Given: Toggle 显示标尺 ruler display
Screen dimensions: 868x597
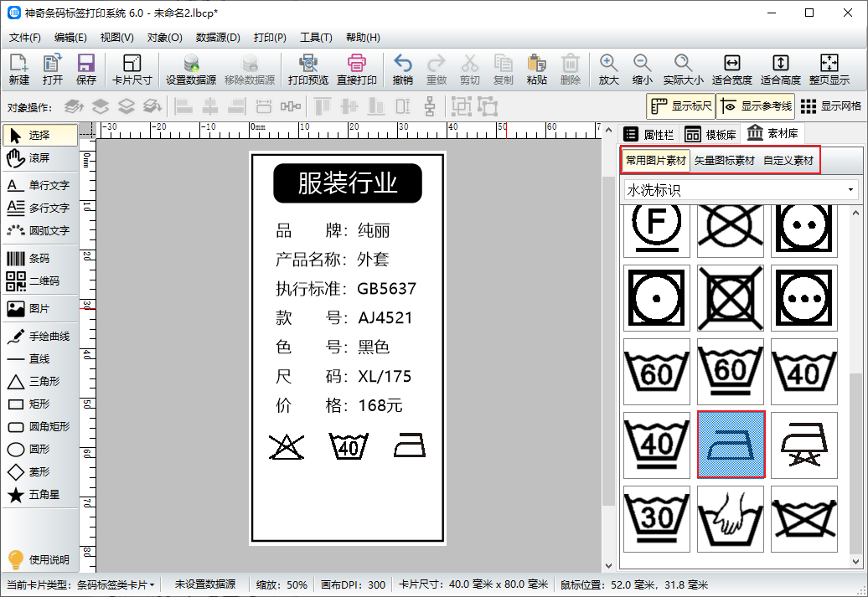Looking at the screenshot, I should pos(681,106).
